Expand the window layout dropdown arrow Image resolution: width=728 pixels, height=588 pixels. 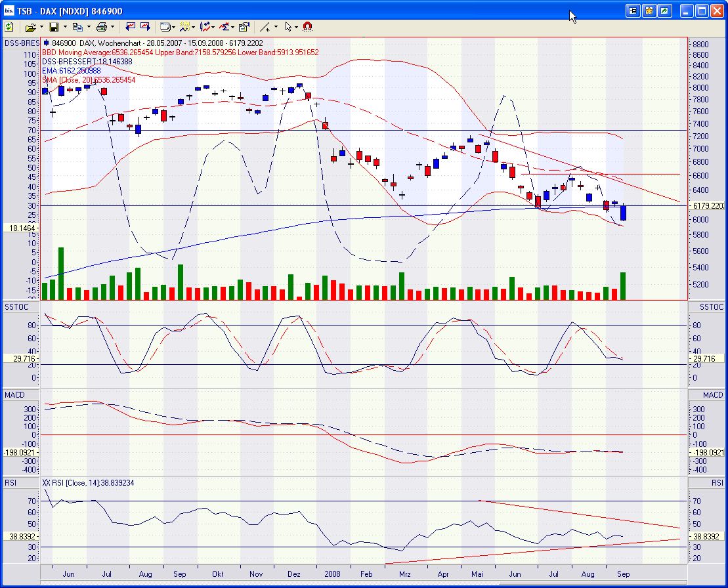[174, 27]
